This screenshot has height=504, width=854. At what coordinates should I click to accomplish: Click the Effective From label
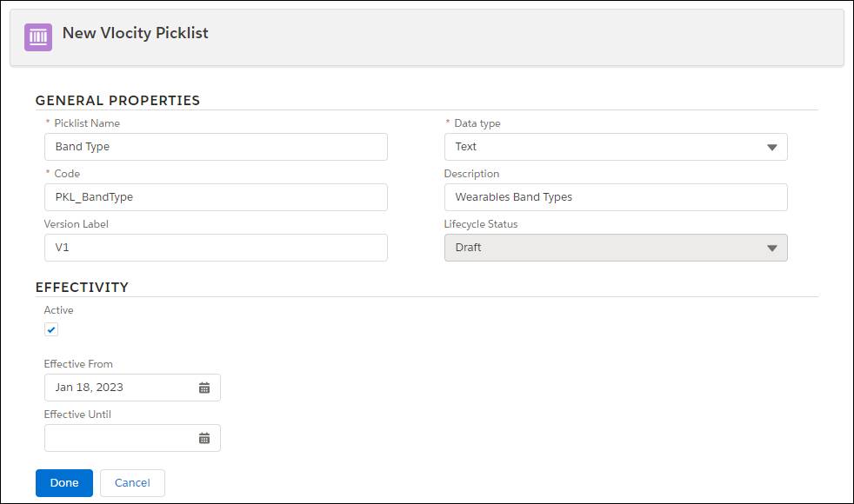(78, 364)
